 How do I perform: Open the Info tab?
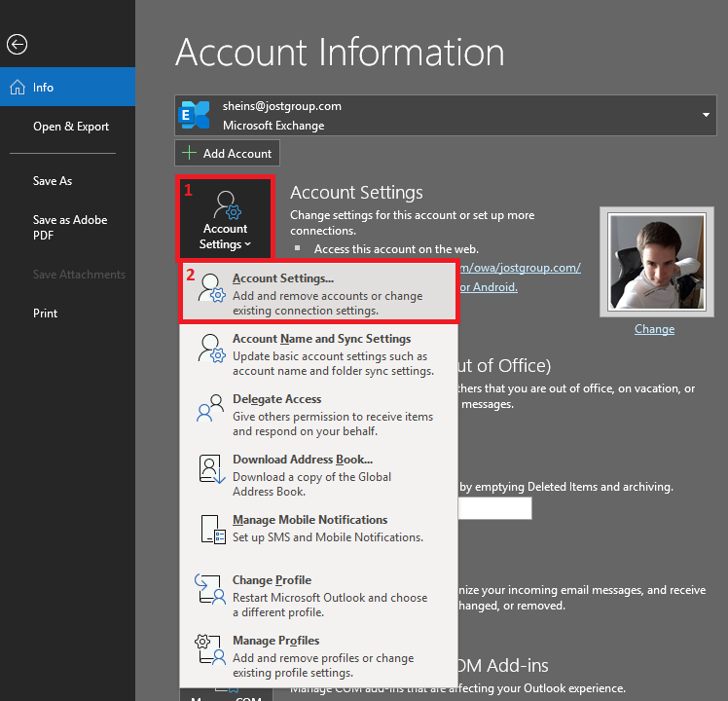click(x=68, y=87)
